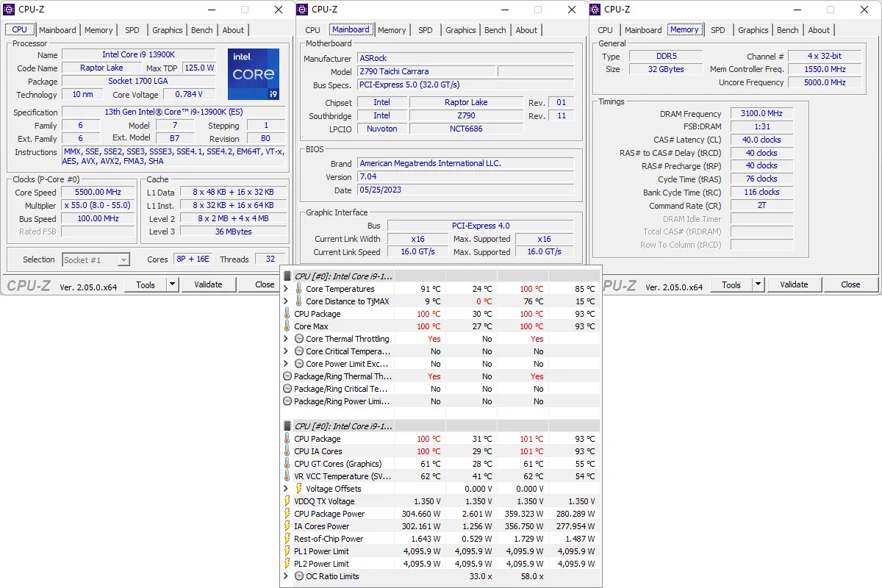
Task: Click the CAS# Latency value 40.0 clocks
Action: tap(761, 140)
